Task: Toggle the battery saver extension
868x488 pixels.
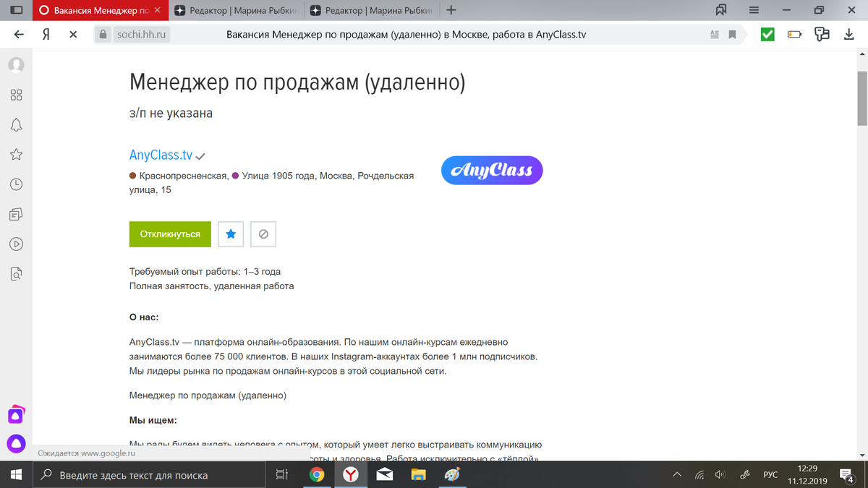Action: tap(795, 33)
